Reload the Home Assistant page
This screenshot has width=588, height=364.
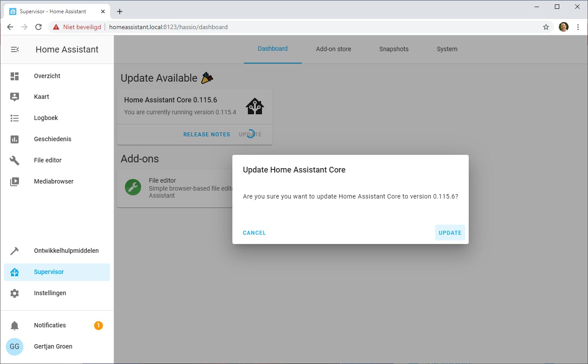pyautogui.click(x=38, y=27)
